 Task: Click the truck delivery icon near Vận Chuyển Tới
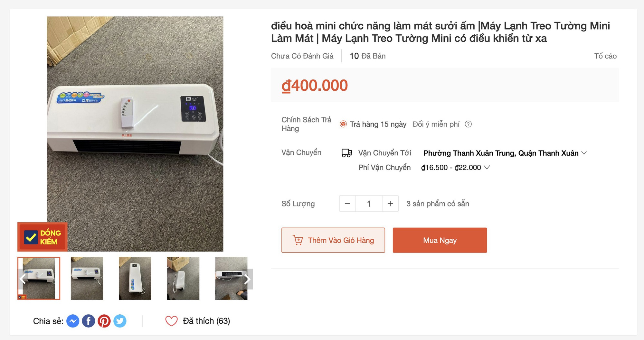point(346,153)
